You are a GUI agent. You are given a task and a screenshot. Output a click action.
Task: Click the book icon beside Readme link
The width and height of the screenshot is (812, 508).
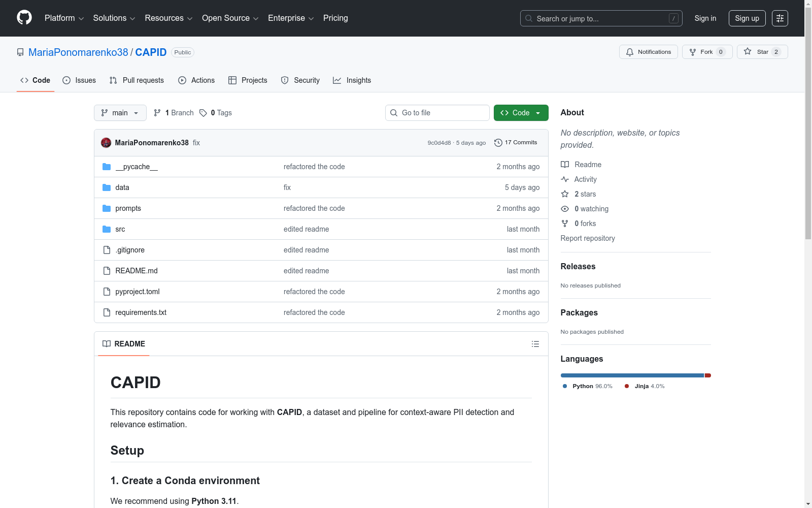click(x=565, y=165)
